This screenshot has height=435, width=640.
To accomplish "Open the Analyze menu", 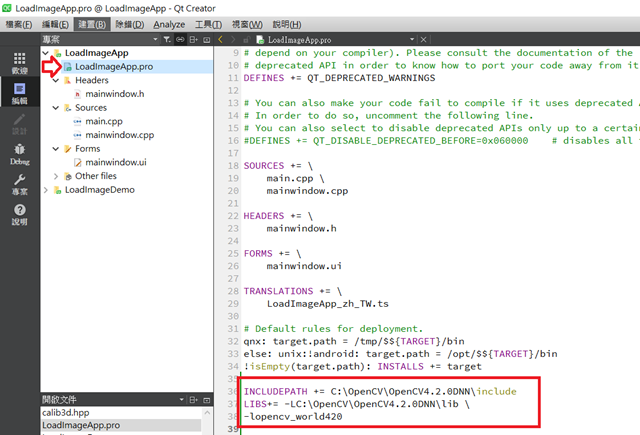I will click(x=169, y=24).
